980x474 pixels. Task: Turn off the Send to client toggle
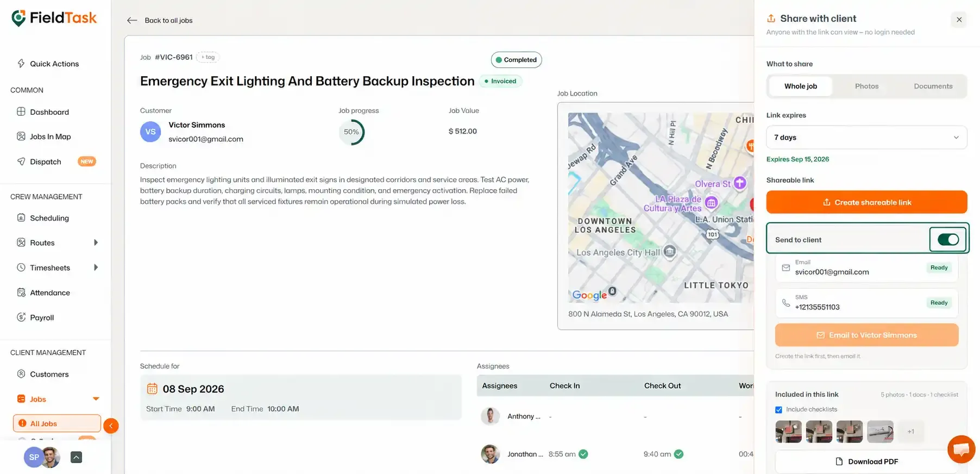(948, 240)
